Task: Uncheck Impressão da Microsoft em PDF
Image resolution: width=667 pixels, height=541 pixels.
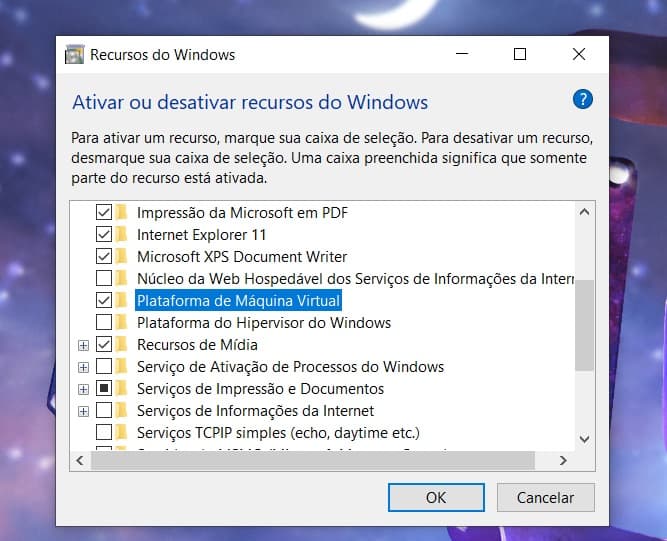Action: [x=104, y=212]
